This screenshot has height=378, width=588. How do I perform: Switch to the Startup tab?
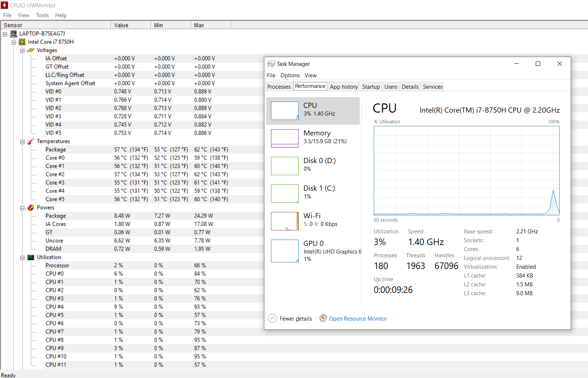pos(371,87)
